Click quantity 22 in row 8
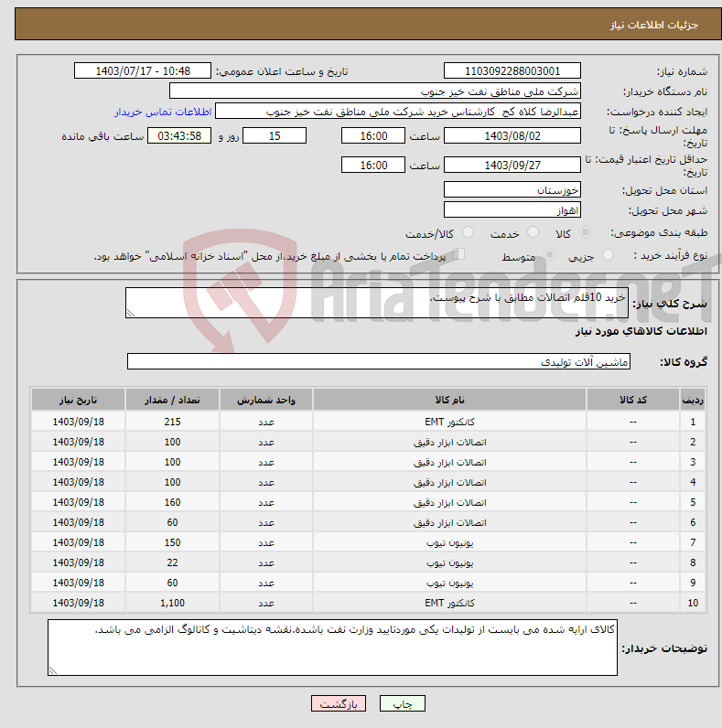Image resolution: width=722 pixels, height=728 pixels. coord(172,562)
